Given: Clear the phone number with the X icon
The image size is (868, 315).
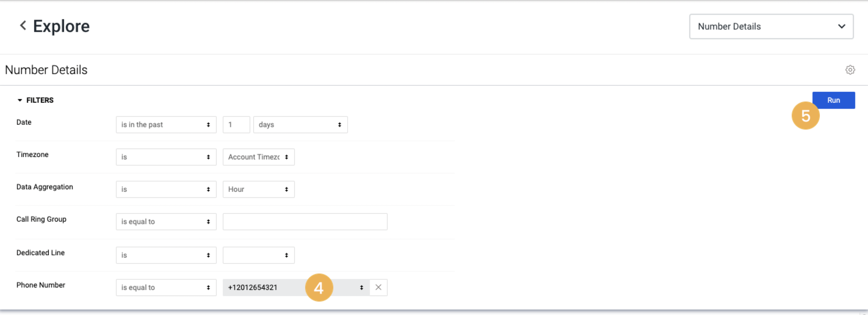Looking at the screenshot, I should pyautogui.click(x=378, y=287).
